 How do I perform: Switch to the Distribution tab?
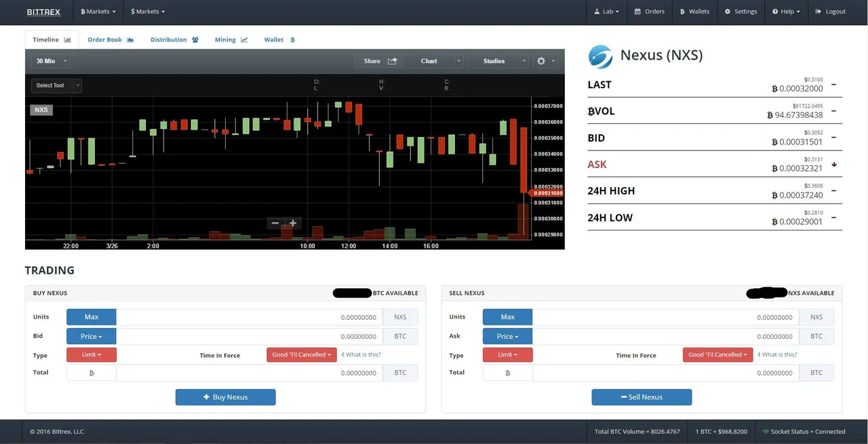pyautogui.click(x=174, y=40)
